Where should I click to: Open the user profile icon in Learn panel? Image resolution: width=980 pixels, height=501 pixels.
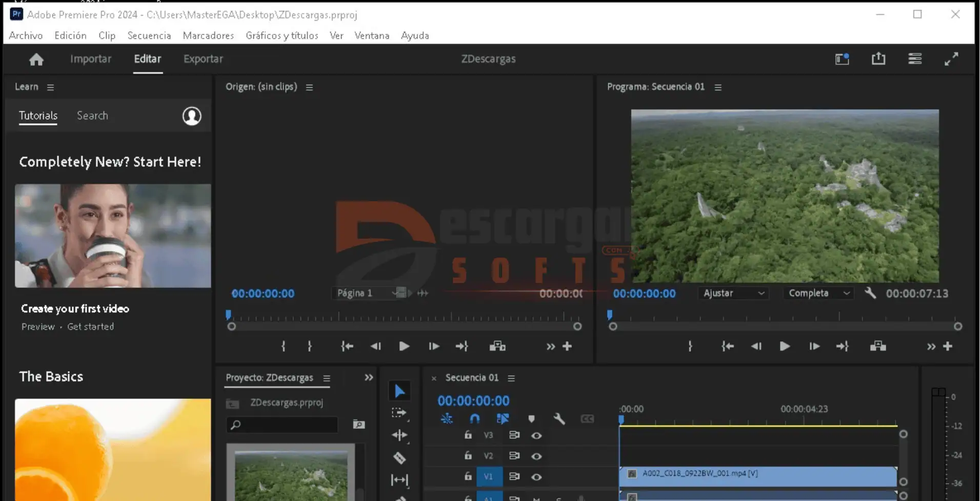coord(192,116)
